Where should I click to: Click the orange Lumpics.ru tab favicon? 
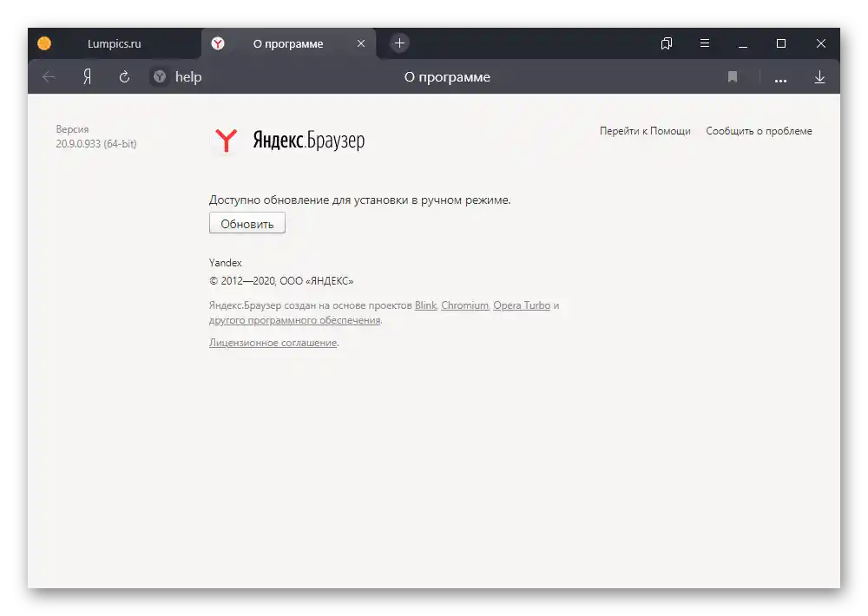(x=44, y=43)
